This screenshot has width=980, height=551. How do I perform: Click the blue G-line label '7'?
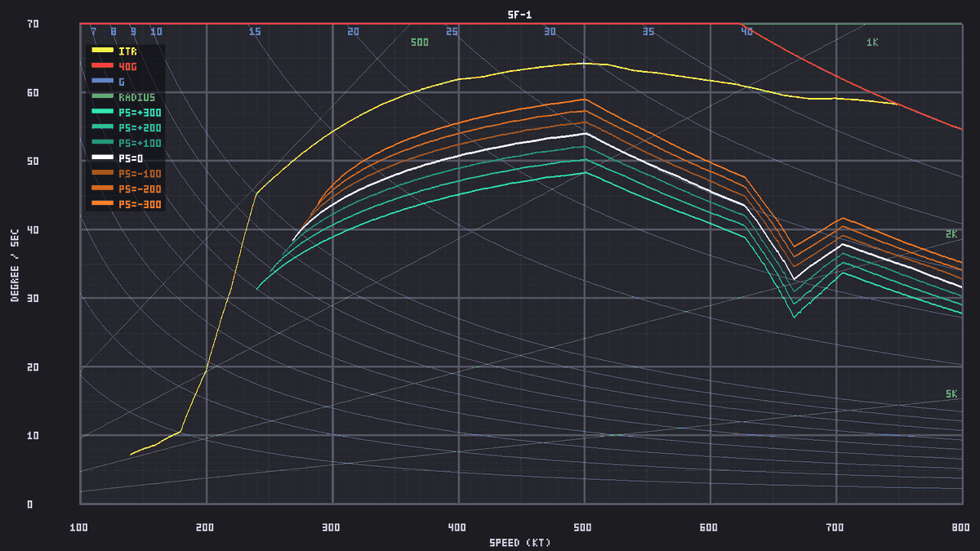point(94,32)
